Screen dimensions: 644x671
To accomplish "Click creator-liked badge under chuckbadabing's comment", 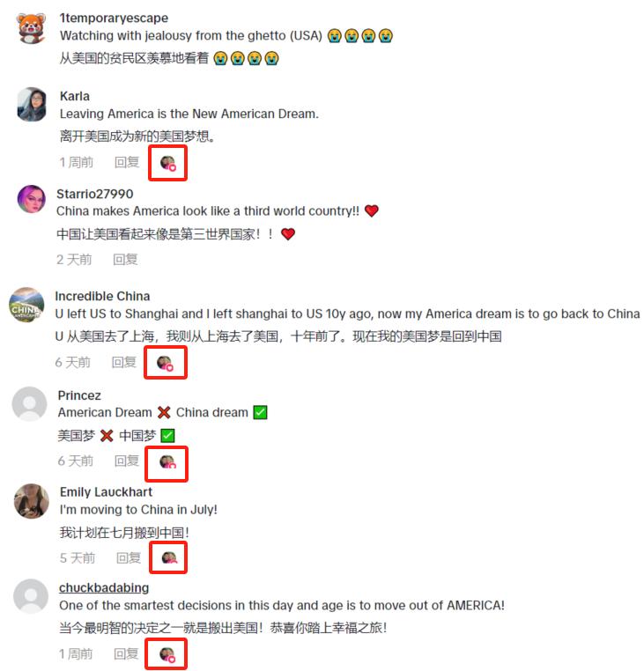I will point(167,655).
